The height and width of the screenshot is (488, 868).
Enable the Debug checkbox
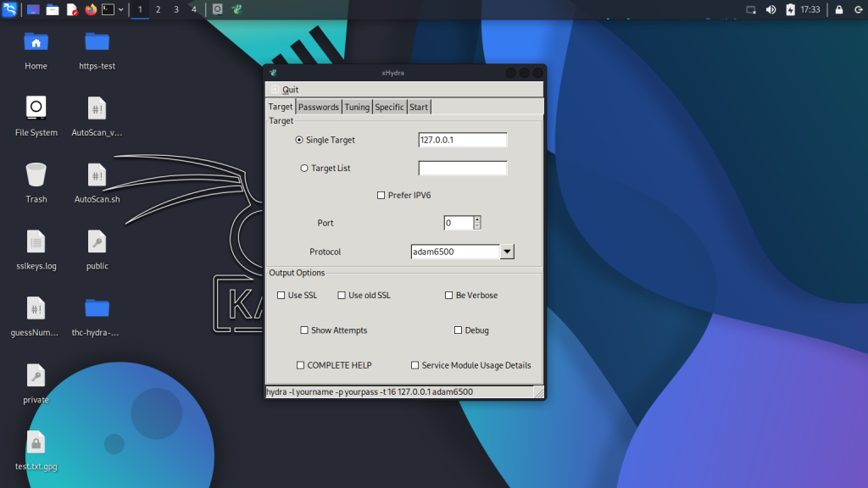click(x=458, y=330)
